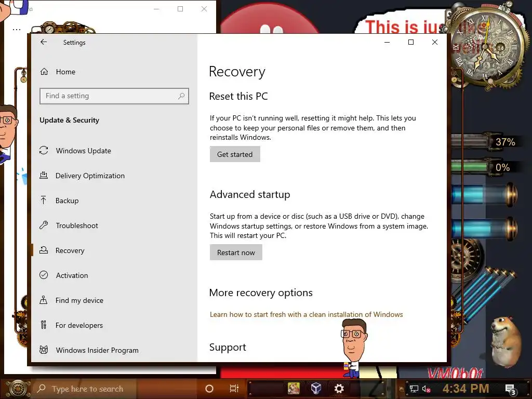Open the hamster app taskbar icon

point(294,389)
